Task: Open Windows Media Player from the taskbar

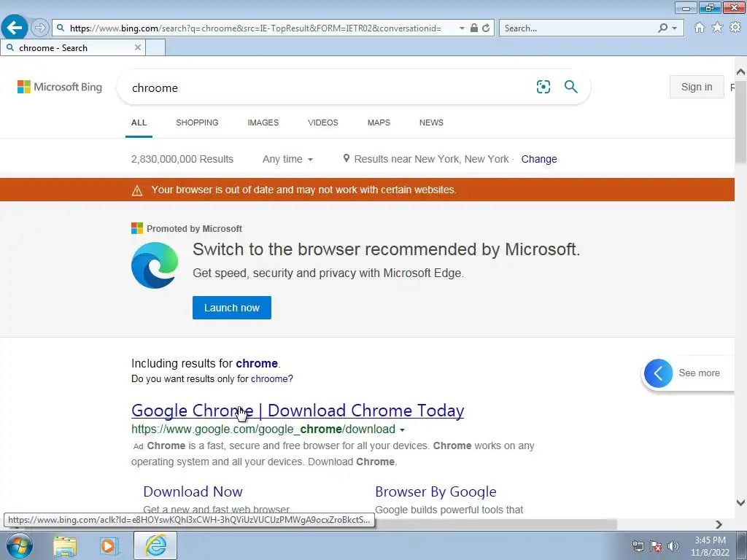Action: click(109, 545)
